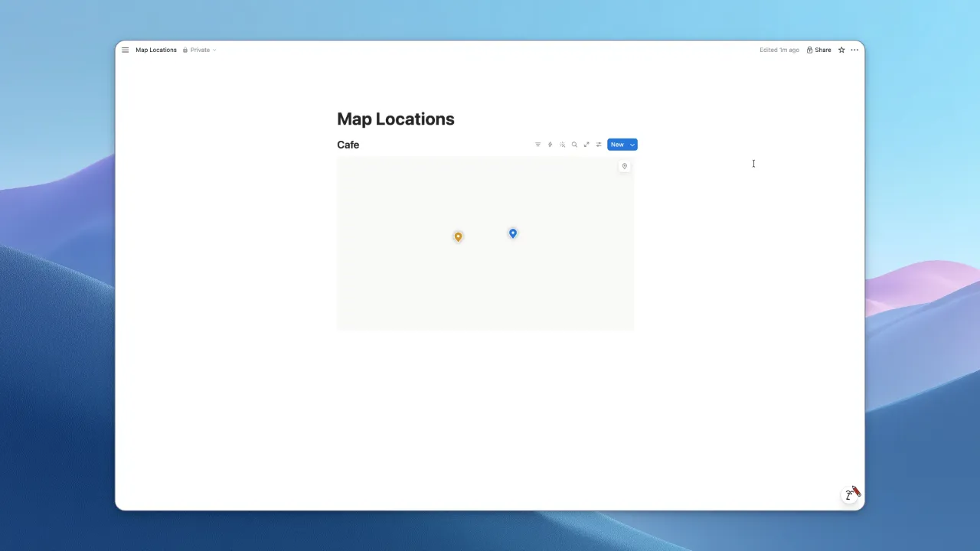Open the three-dot page options menu
Viewport: 980px width, 551px height.
(x=854, y=50)
